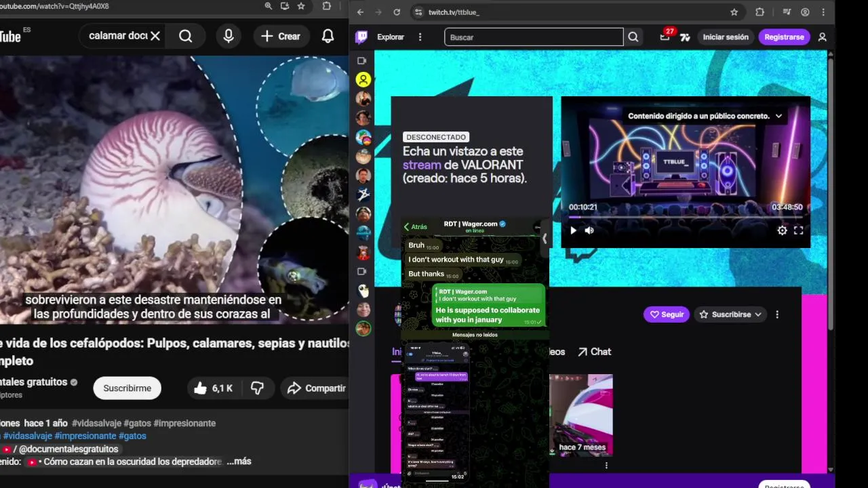Open YouTube notifications bell
Viewport: 868px width, 488px height.
pyautogui.click(x=328, y=36)
